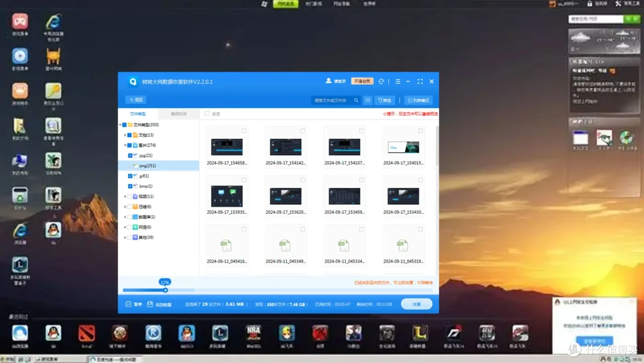Switch to 列表模式 list view
The image size is (644, 363).
point(418,100)
